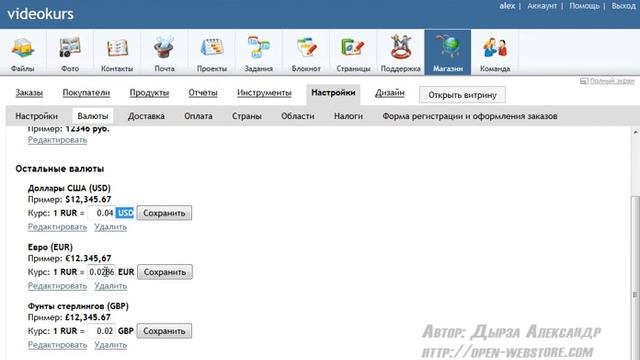The width and height of the screenshot is (640, 360).
Task: Click the vertical scrollbar thumb
Action: point(636,278)
